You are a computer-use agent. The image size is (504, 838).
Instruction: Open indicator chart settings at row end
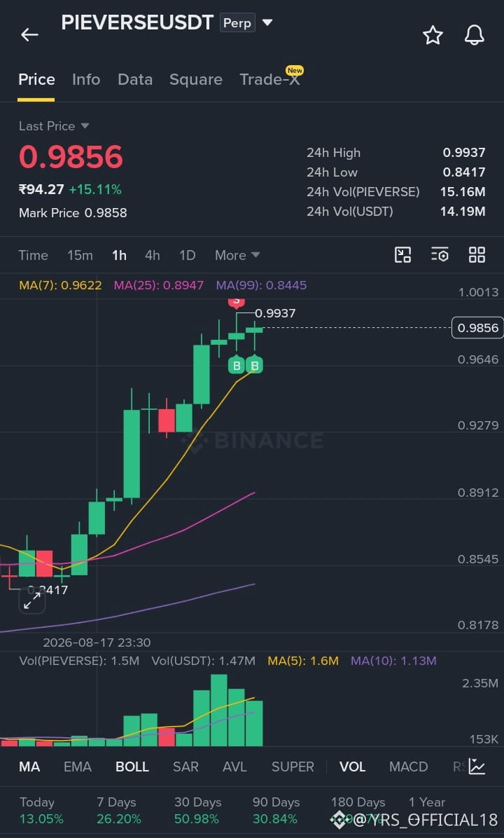(477, 767)
